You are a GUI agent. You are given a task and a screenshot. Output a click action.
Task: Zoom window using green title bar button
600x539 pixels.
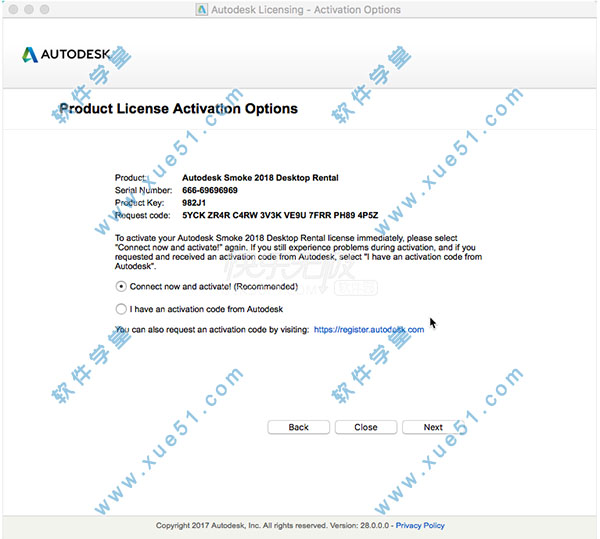[44, 9]
